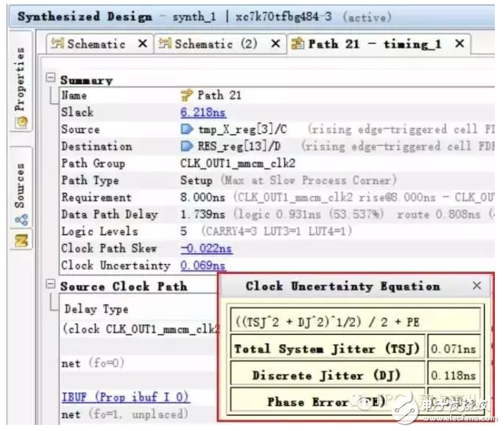Click the Source pin icon beside tmp_X_reg[3]/C
Image resolution: width=504 pixels, height=431 pixels.
(x=186, y=130)
